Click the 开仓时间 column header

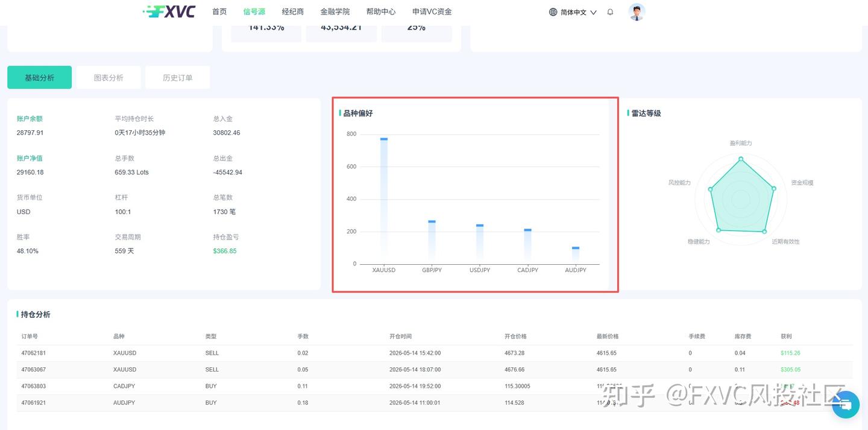coord(400,336)
